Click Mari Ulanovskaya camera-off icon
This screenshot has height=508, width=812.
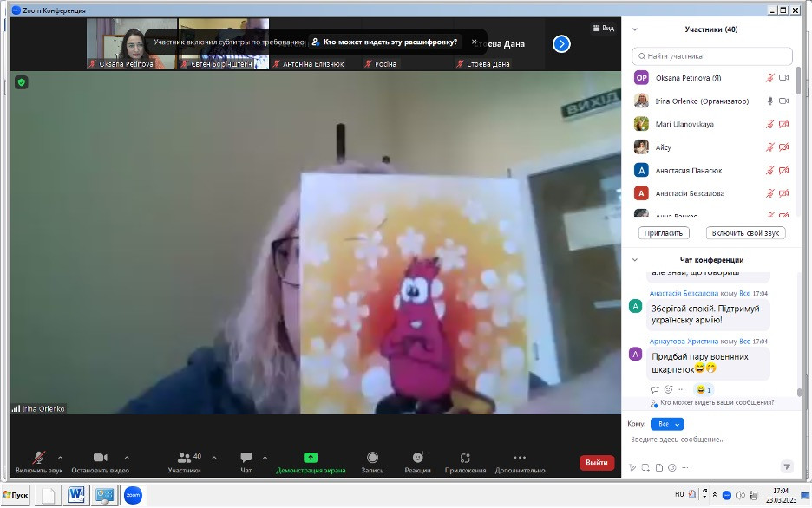pos(784,124)
